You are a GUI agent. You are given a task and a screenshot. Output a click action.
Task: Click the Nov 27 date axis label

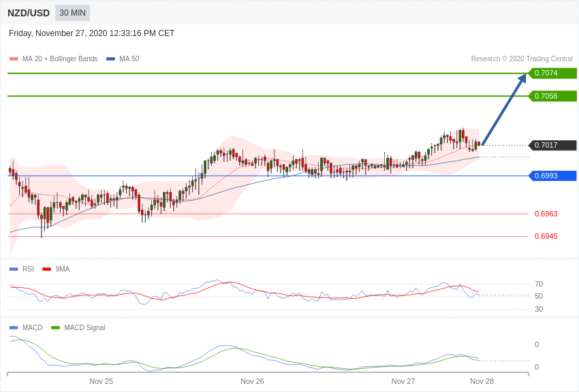pyautogui.click(x=403, y=381)
